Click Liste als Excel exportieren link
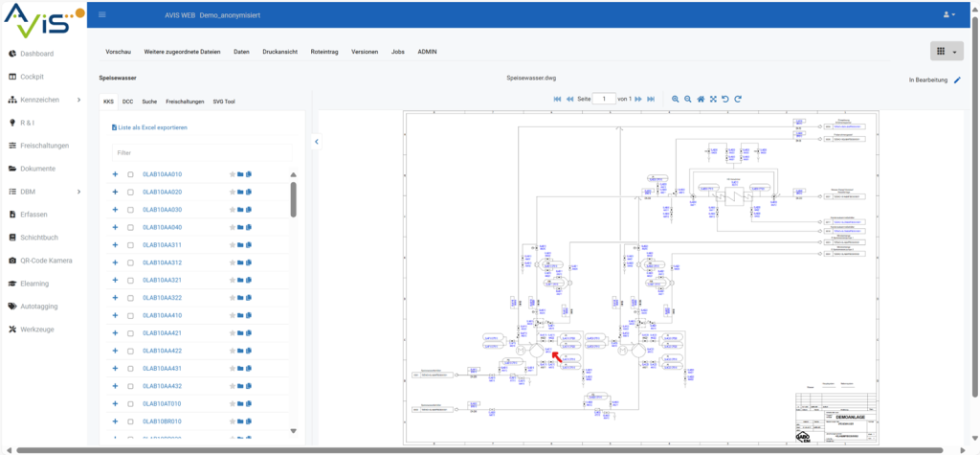Viewport: 980px width, 455px height. point(152,126)
